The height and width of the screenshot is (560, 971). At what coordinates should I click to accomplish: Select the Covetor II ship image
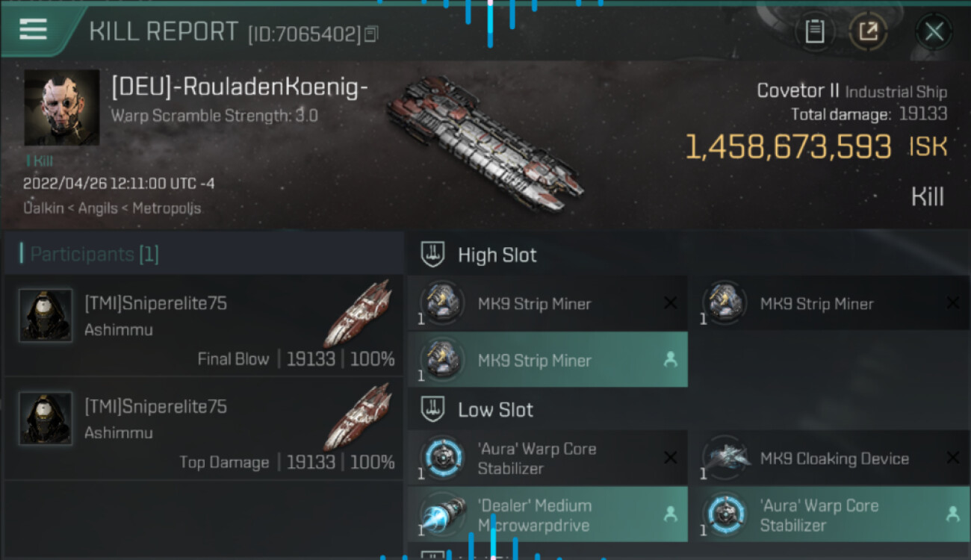point(485,143)
